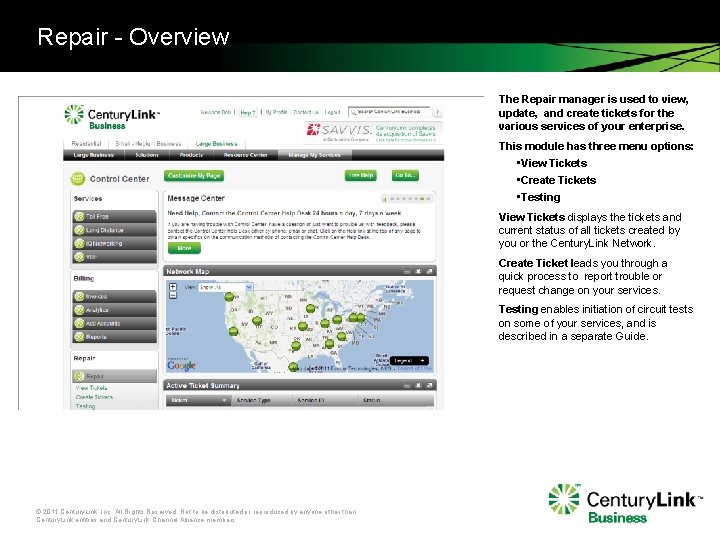Minimize the Active Ticket Summary panel

pyautogui.click(x=407, y=385)
